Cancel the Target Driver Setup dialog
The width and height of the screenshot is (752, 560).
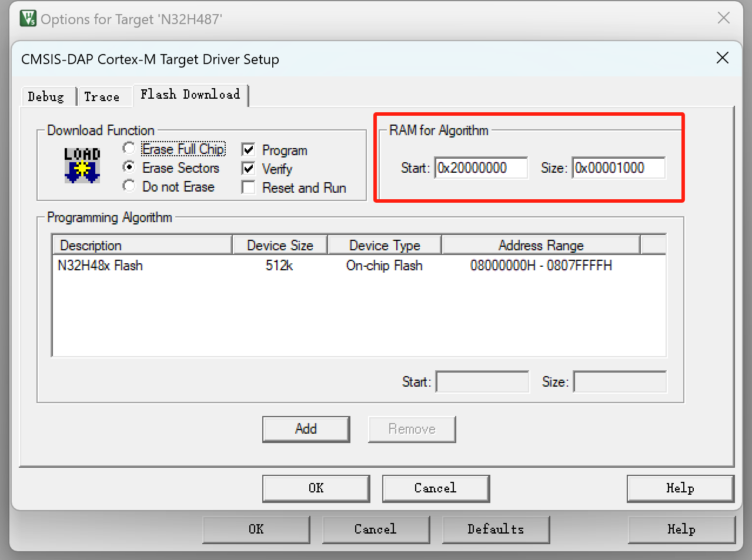(436, 488)
